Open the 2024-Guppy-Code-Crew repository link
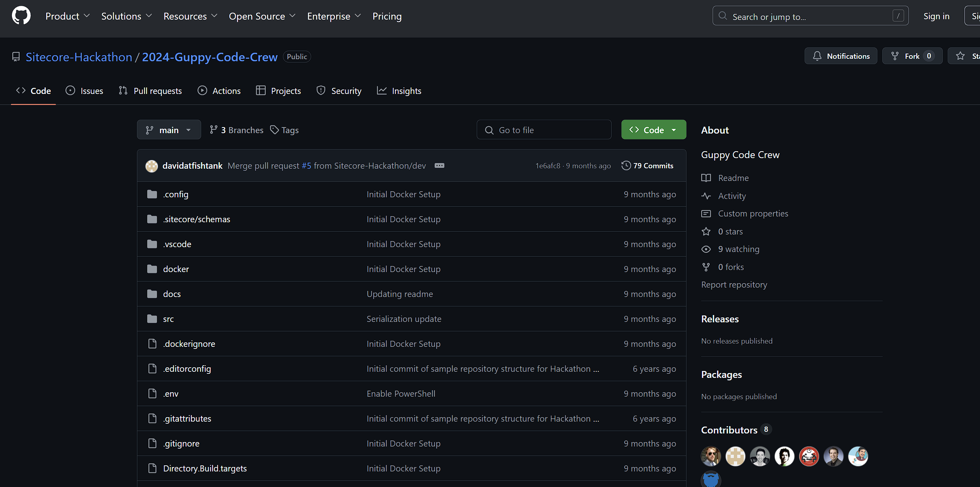 pos(210,57)
